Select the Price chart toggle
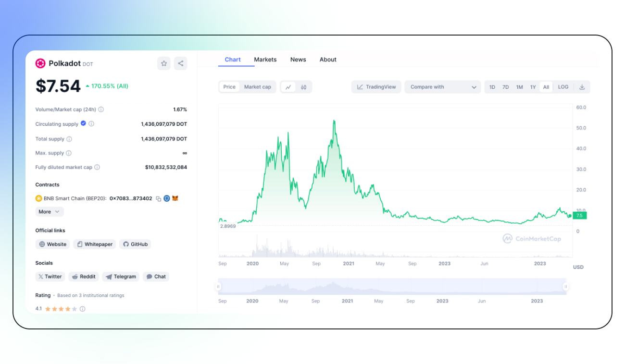This screenshot has height=364, width=625. point(229,87)
